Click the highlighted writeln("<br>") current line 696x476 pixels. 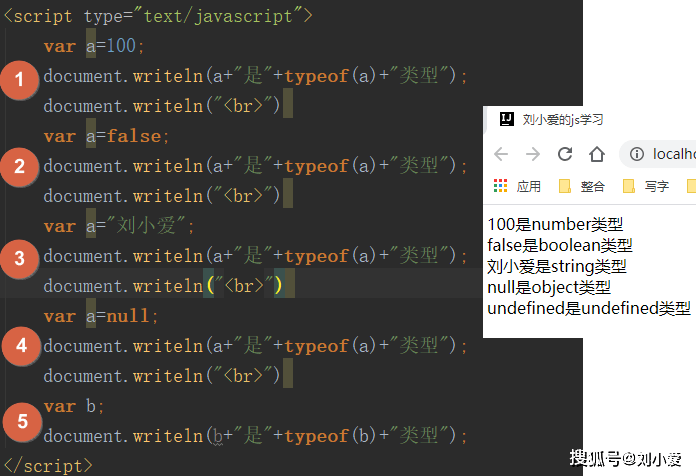point(169,286)
